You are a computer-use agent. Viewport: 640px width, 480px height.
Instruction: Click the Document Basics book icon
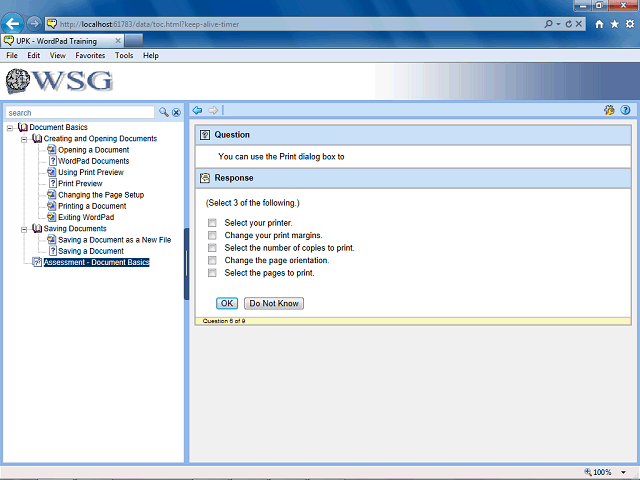tap(23, 127)
